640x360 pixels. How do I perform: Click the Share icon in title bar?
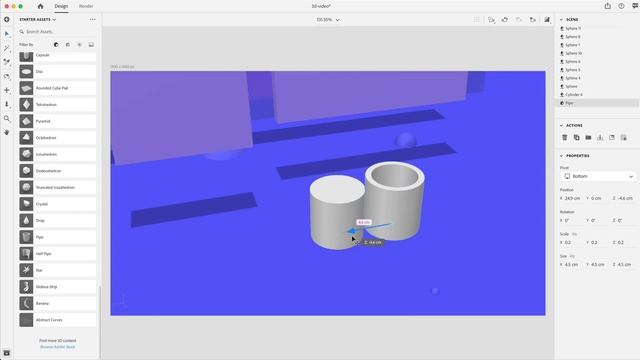(608, 6)
